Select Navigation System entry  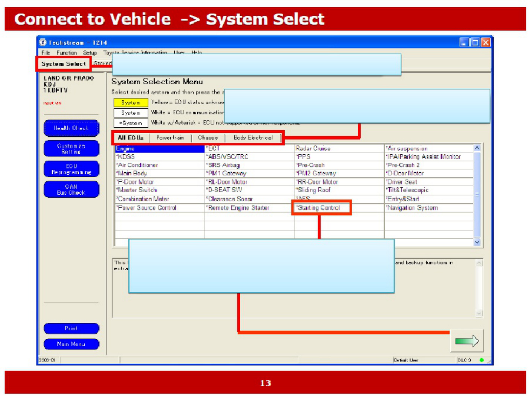(428, 208)
